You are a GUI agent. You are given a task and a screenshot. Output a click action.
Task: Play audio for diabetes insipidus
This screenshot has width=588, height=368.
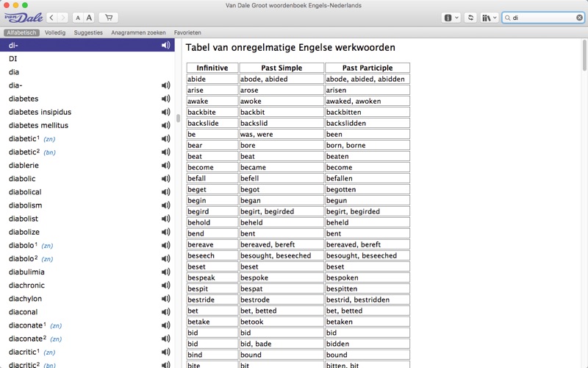click(166, 112)
